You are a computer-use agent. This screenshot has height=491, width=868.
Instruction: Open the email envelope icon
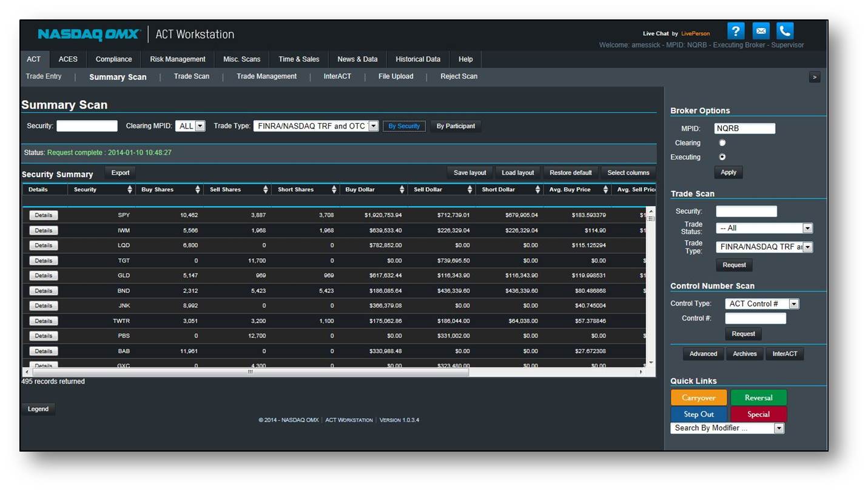(761, 31)
